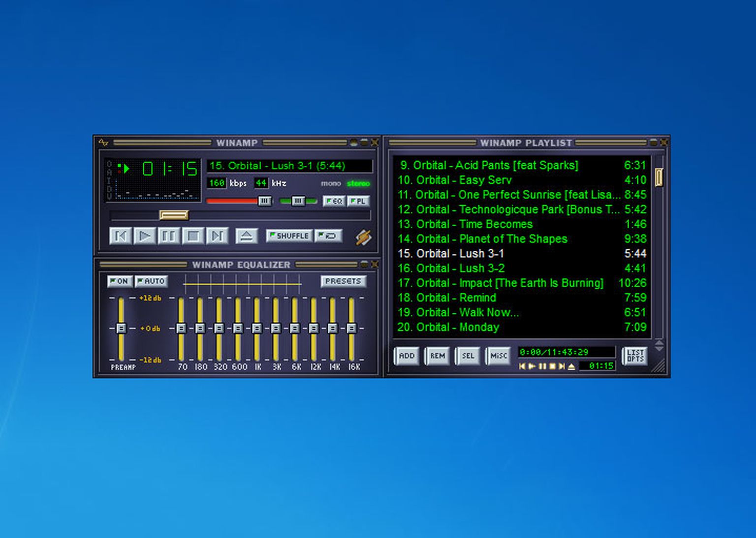
Task: Click the playlist vertical scrollbar thumb
Action: pos(659,178)
